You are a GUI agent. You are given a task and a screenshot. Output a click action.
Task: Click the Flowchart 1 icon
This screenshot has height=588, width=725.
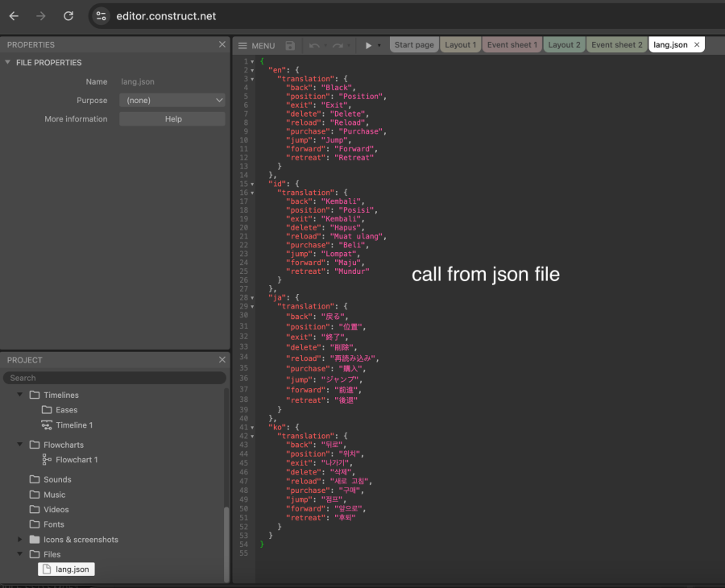[47, 459]
